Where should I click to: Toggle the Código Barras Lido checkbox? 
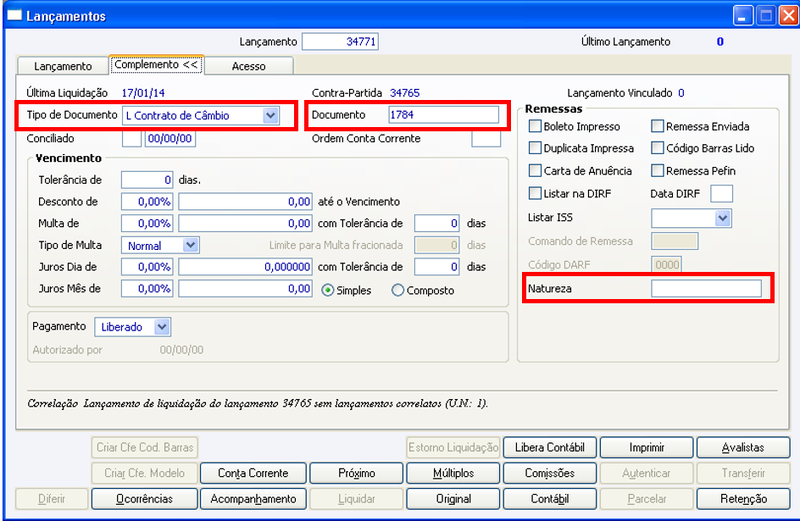658,148
